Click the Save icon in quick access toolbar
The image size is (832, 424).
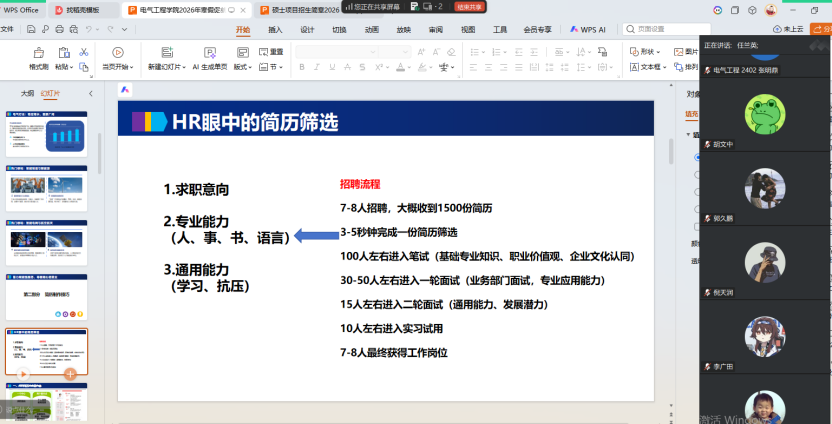click(x=30, y=30)
